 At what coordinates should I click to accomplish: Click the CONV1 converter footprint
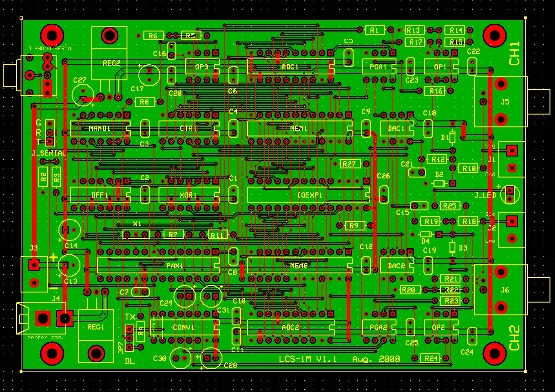[x=184, y=327]
